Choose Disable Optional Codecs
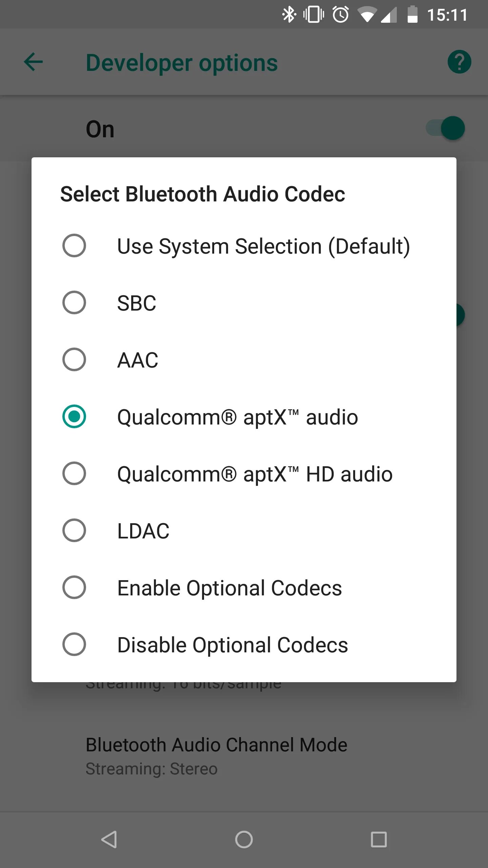The image size is (488, 868). [74, 645]
